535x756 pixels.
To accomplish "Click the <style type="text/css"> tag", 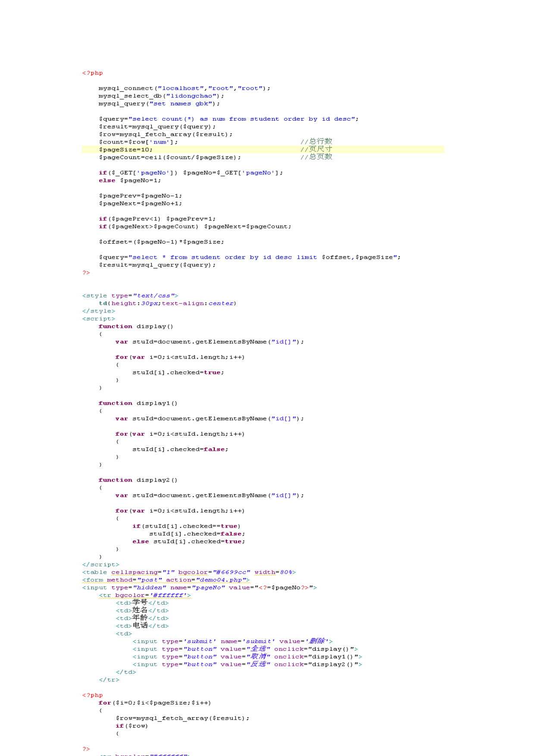I will 130,296.
